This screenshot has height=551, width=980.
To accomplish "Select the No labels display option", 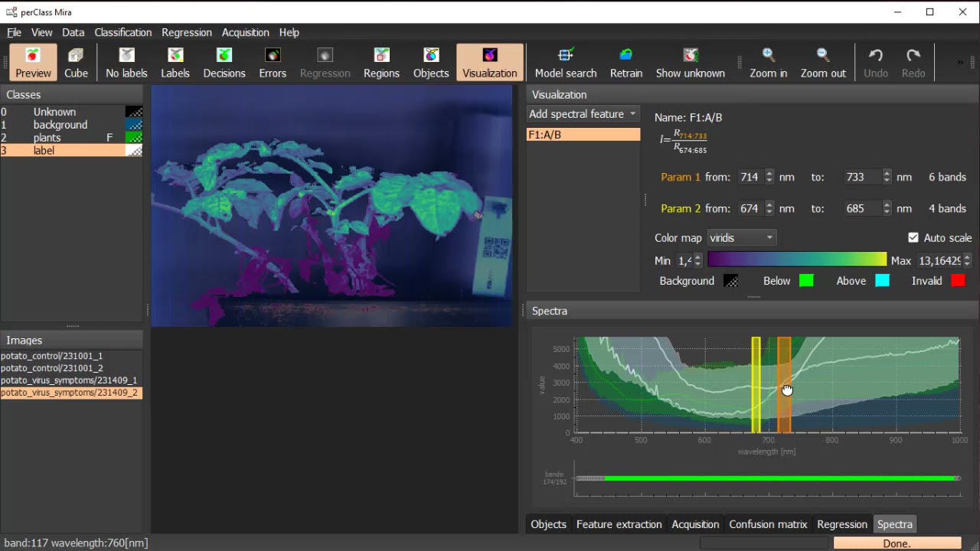I will pos(126,63).
